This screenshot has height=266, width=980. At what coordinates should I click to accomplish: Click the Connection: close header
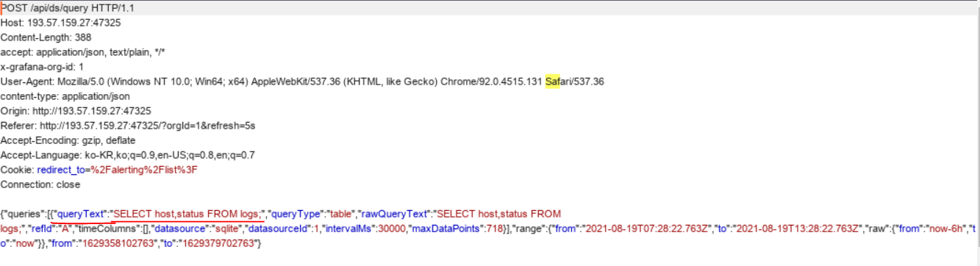[40, 184]
